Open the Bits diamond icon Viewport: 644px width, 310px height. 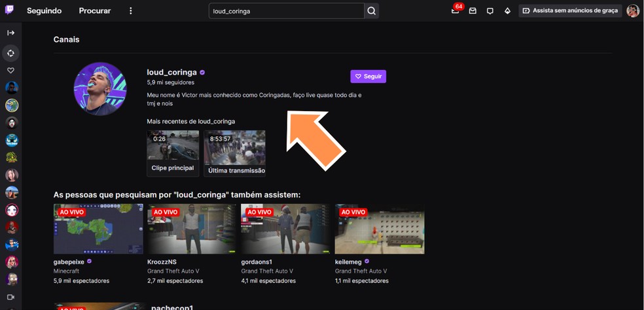coord(507,11)
